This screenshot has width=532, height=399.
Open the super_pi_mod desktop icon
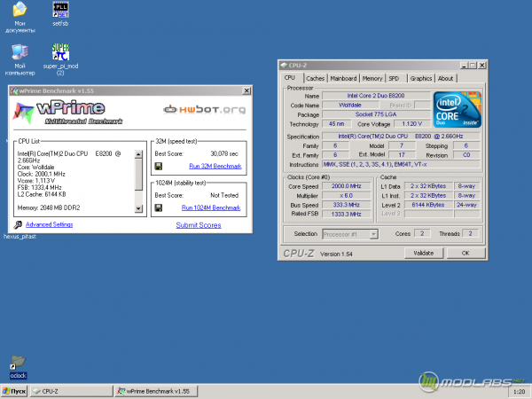pos(60,59)
